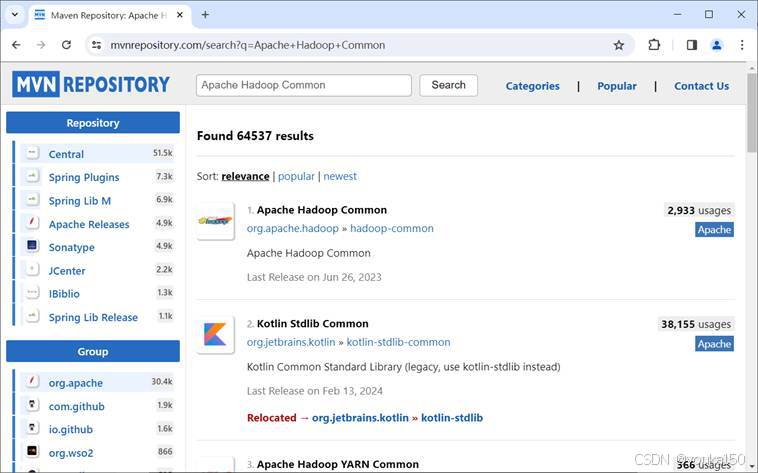This screenshot has height=473, width=758.
Task: Click the browser forward arrow
Action: 41,45
